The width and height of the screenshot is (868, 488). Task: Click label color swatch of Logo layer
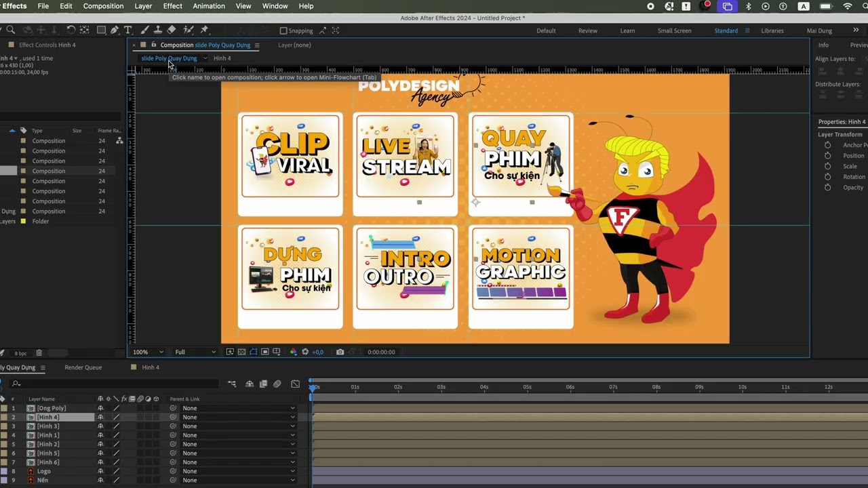pos(3,471)
